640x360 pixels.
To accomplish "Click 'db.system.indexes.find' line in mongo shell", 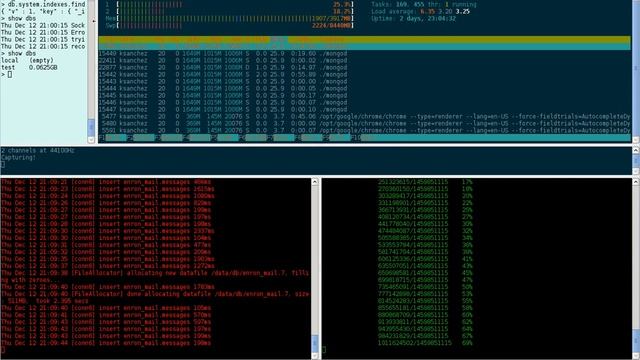I will pyautogui.click(x=43, y=4).
